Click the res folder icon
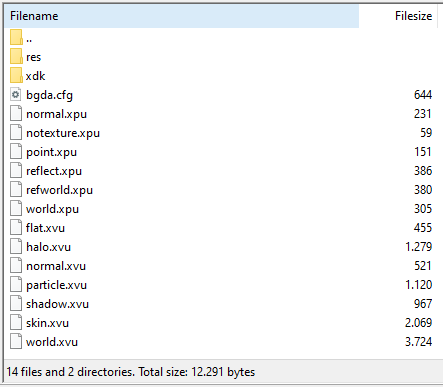Viewport: 443px width, 387px height. [x=16, y=56]
